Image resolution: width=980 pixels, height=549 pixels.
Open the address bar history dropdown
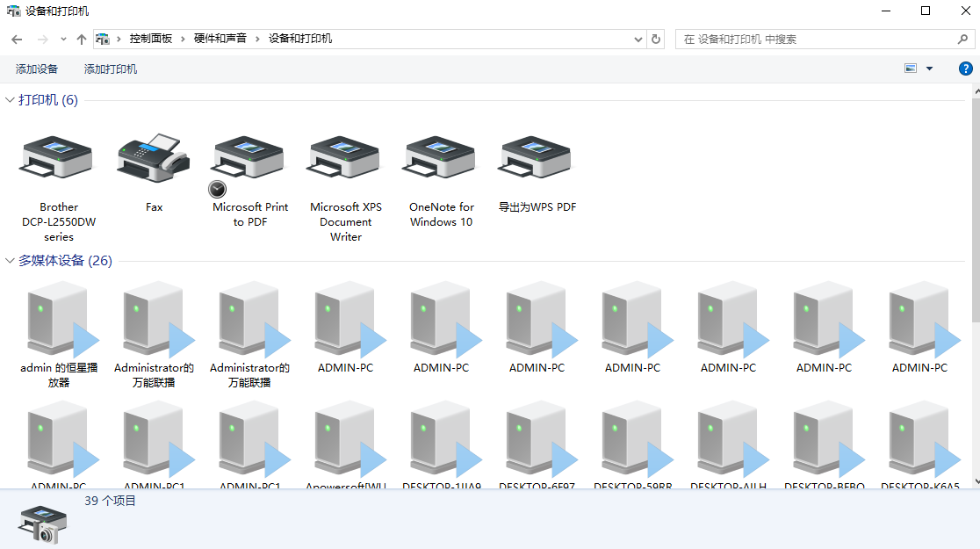click(638, 40)
